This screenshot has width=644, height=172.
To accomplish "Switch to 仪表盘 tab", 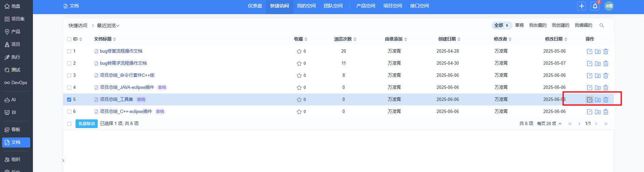I will (255, 6).
